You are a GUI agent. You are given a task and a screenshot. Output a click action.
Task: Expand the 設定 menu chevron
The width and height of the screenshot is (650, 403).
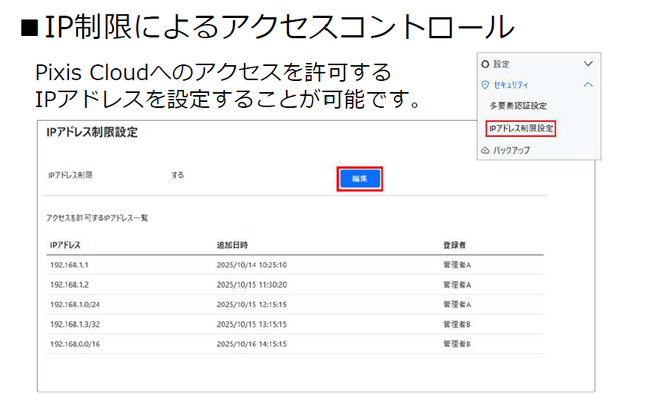588,63
